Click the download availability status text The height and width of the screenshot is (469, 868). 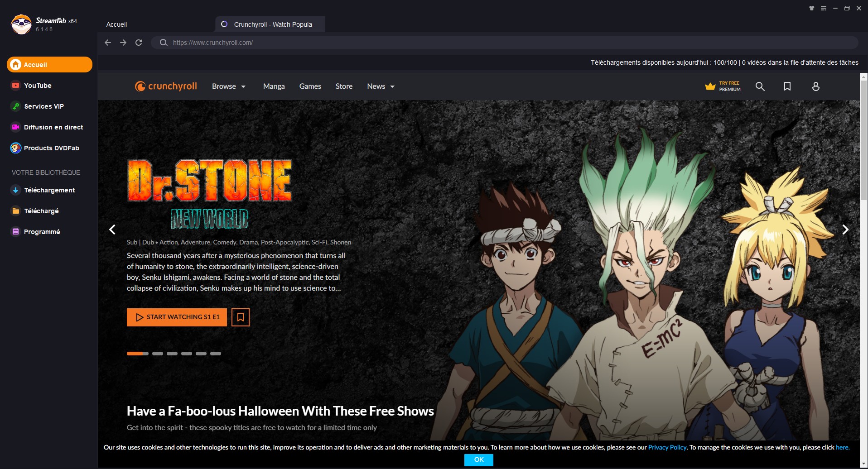[724, 62]
